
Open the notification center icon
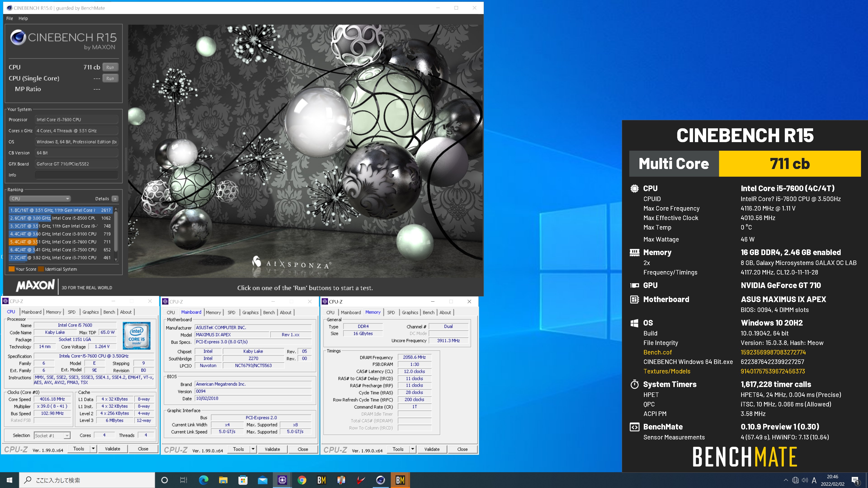(856, 480)
